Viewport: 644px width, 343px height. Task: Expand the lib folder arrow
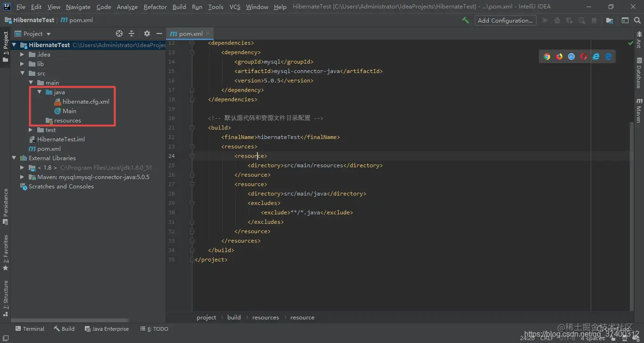tap(22, 64)
